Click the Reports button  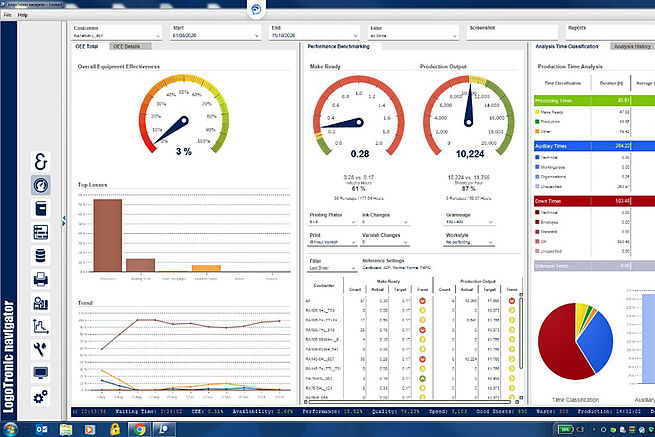610,32
